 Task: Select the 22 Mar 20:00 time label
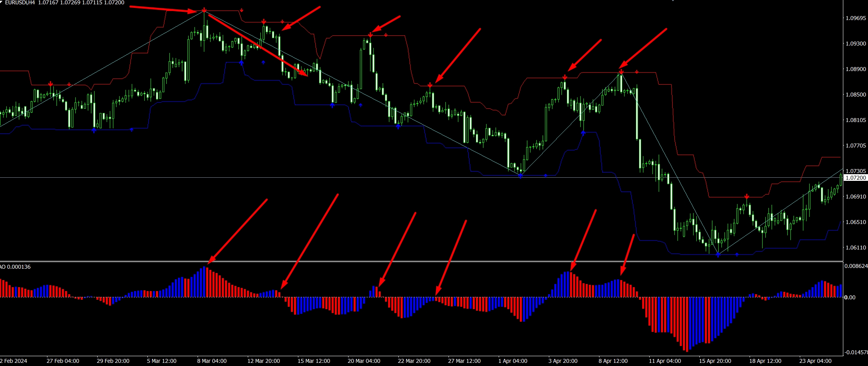pyautogui.click(x=414, y=361)
